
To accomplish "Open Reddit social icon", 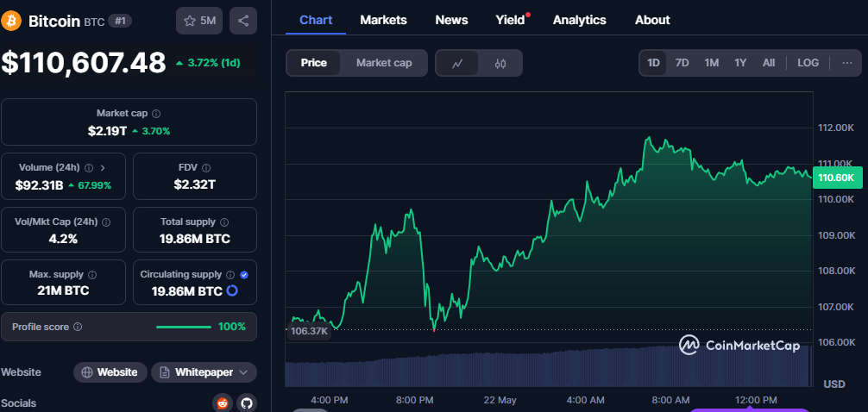I will tap(223, 403).
